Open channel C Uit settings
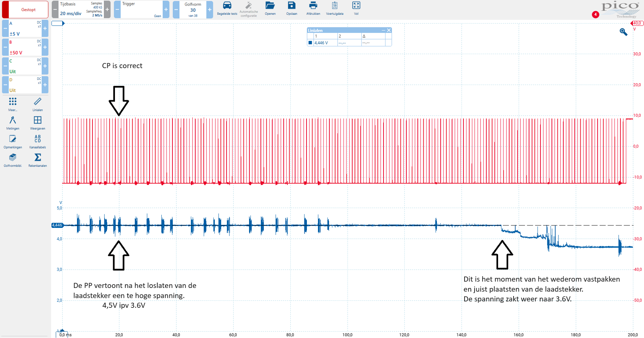This screenshot has width=644, height=338. tap(25, 66)
